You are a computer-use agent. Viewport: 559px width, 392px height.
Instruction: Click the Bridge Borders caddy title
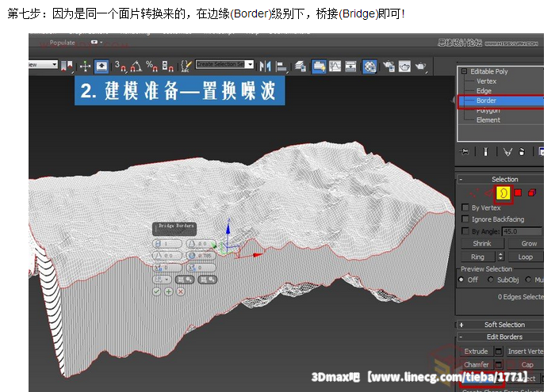(x=174, y=229)
